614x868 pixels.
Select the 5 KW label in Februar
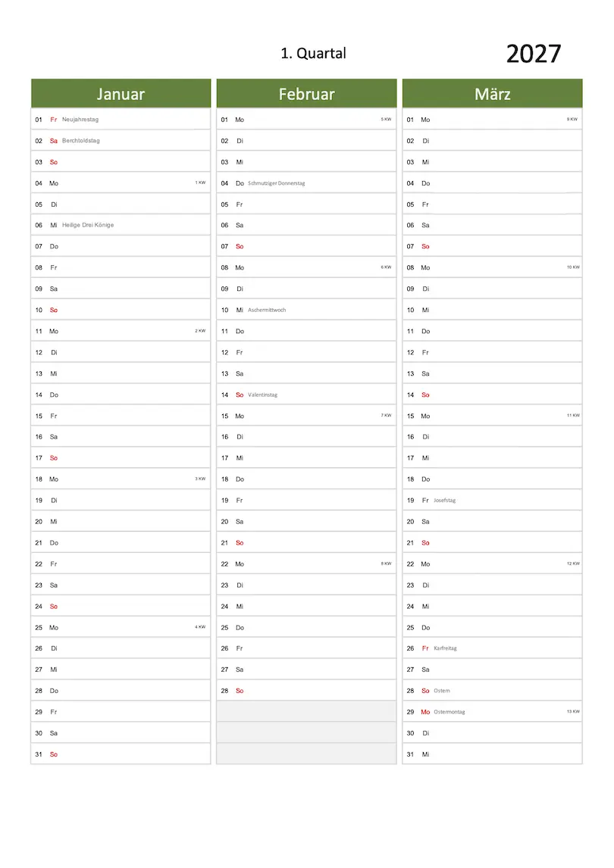pos(387,119)
